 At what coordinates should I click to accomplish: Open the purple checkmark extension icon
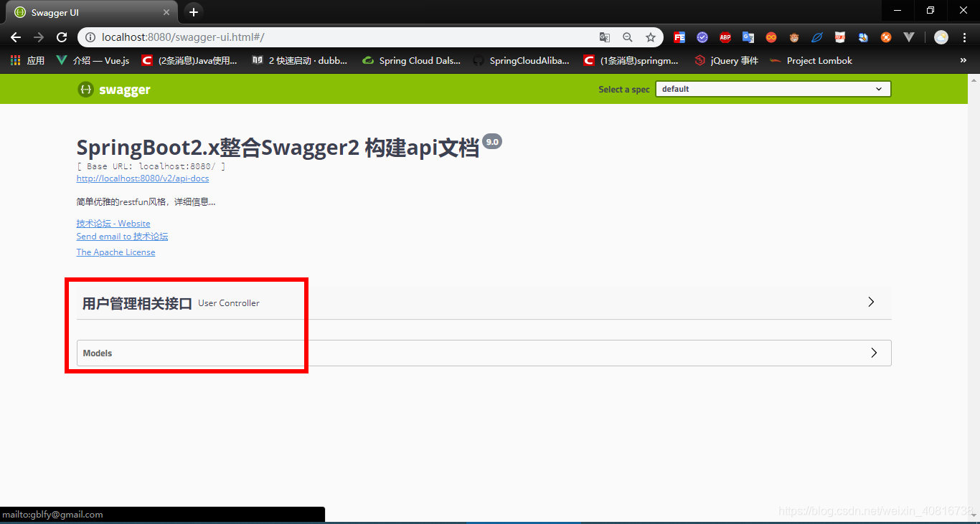[702, 37]
